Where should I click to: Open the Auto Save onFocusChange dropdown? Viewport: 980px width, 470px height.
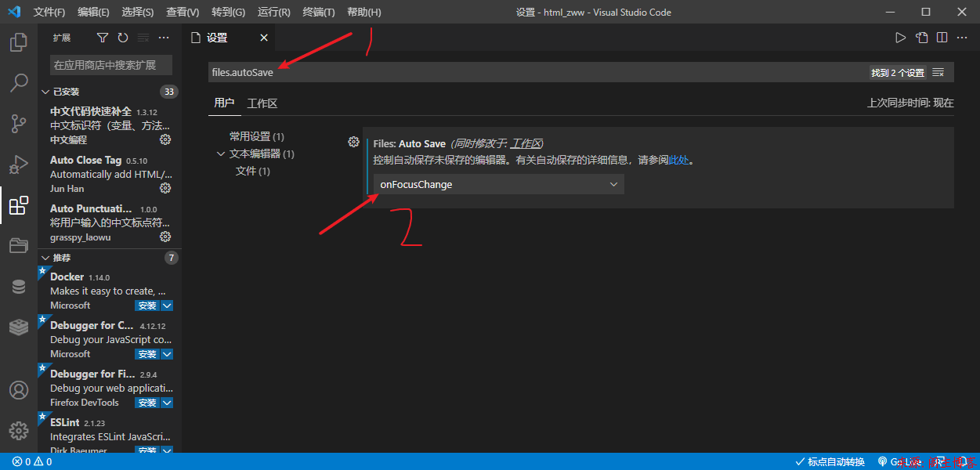pyautogui.click(x=499, y=184)
